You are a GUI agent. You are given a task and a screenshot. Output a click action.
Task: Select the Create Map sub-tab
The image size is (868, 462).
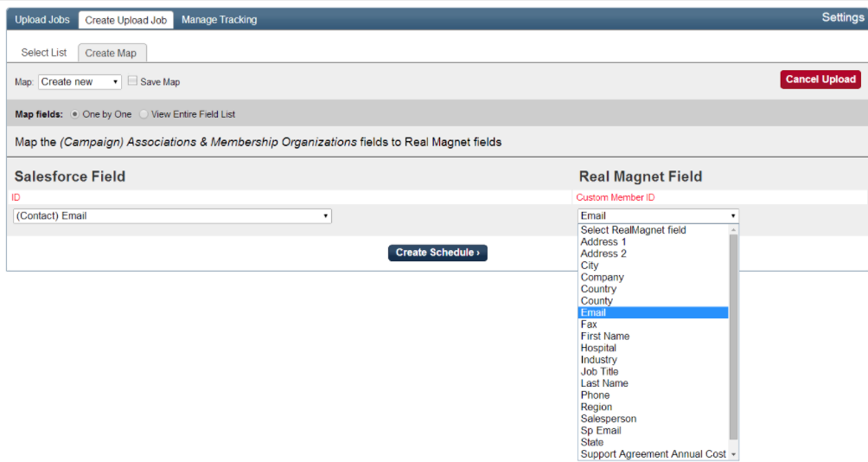coord(111,53)
